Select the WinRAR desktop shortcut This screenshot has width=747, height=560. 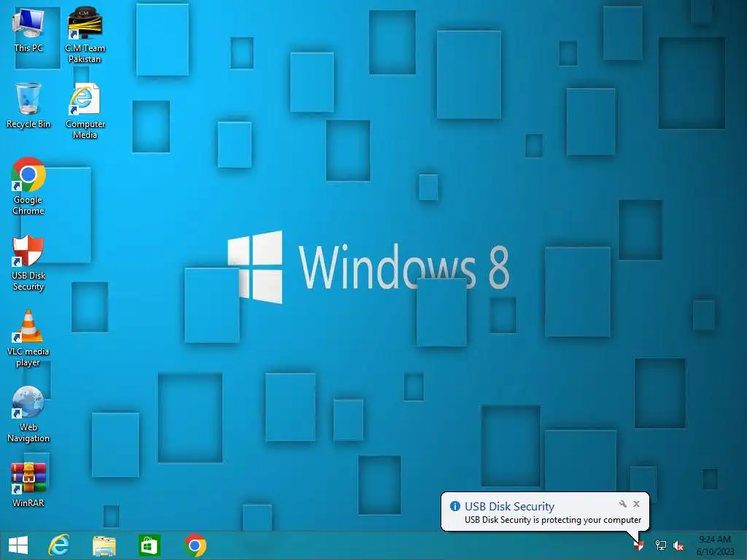28,485
